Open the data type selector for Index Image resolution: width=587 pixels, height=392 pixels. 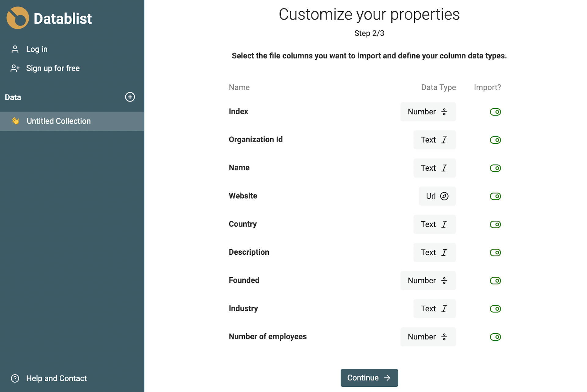pyautogui.click(x=428, y=112)
